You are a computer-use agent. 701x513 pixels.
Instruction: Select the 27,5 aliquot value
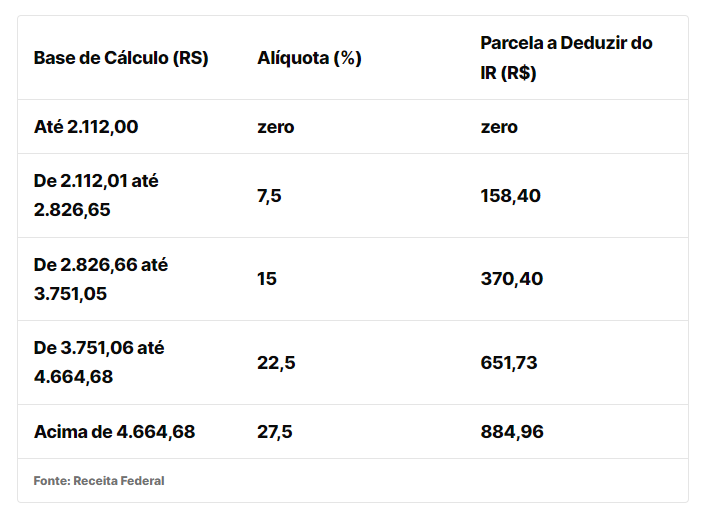click(275, 432)
